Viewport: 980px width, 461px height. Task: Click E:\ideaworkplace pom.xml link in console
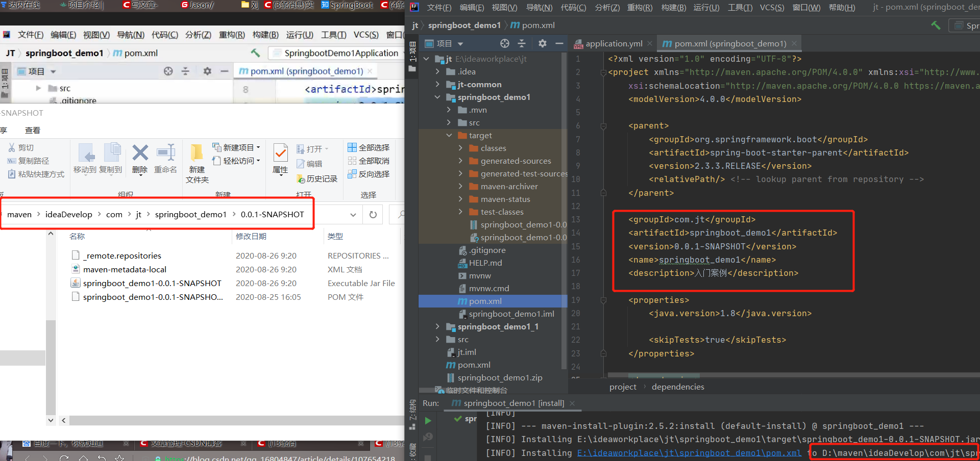click(689, 453)
